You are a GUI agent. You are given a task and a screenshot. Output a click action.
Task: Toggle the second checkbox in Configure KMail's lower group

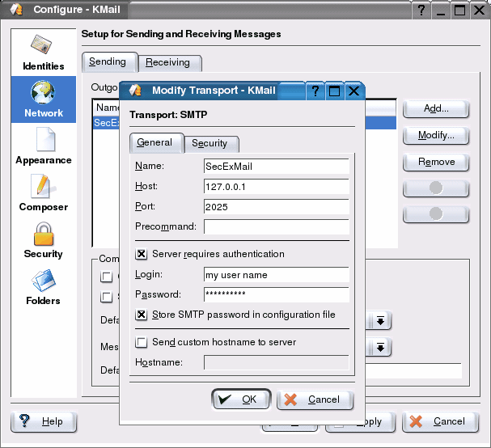point(107,297)
